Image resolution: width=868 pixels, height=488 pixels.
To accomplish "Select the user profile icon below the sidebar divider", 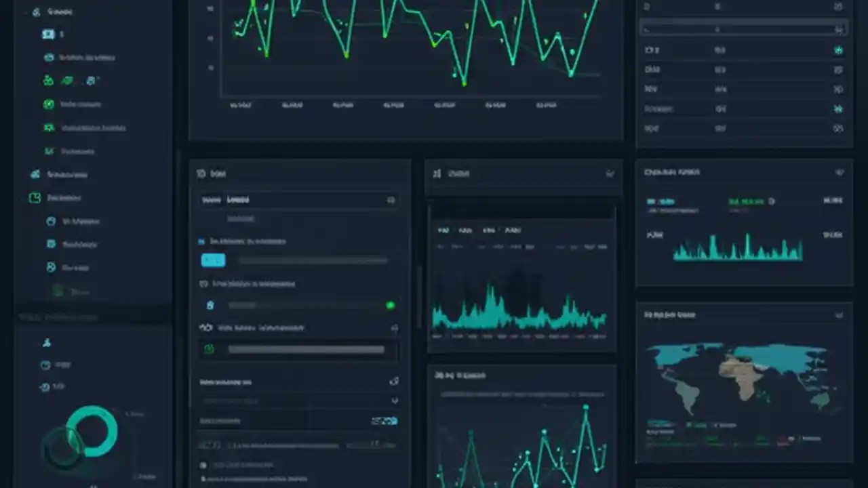I will (45, 343).
